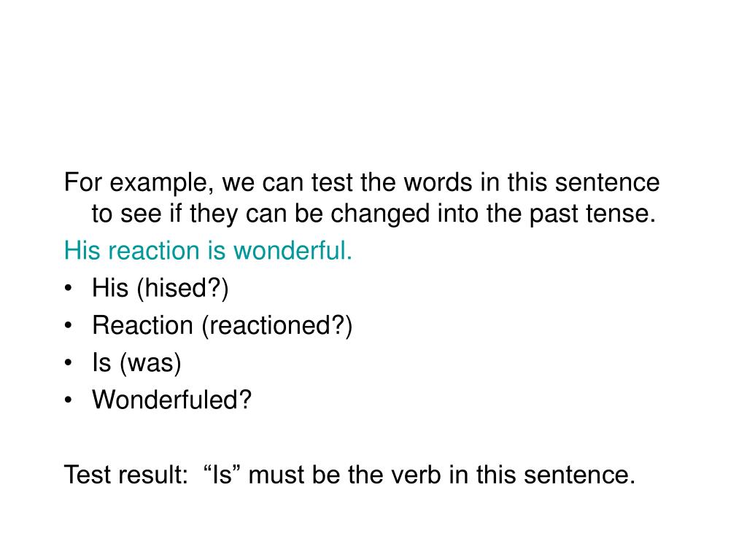Click "For example," at the paragraph start

(139, 183)
